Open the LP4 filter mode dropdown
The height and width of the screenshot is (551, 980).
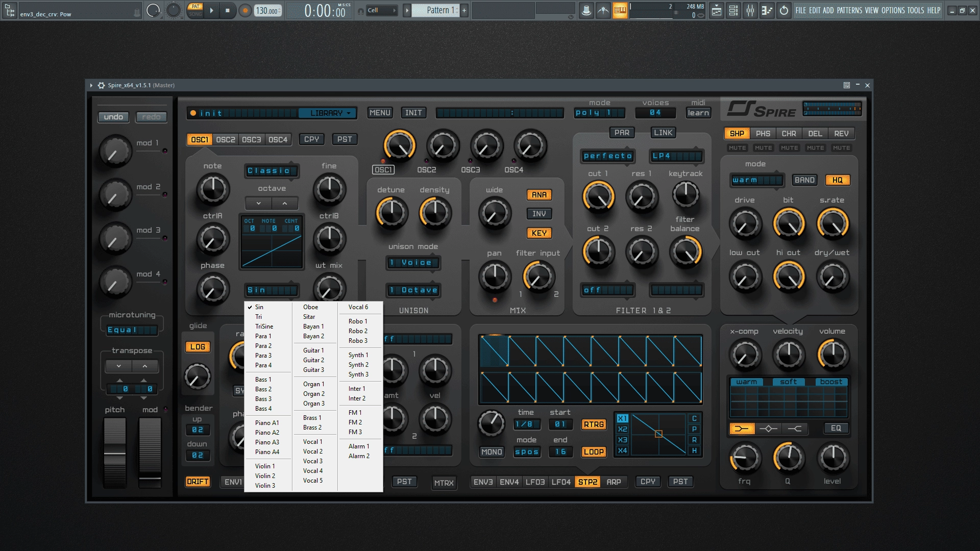pyautogui.click(x=676, y=156)
